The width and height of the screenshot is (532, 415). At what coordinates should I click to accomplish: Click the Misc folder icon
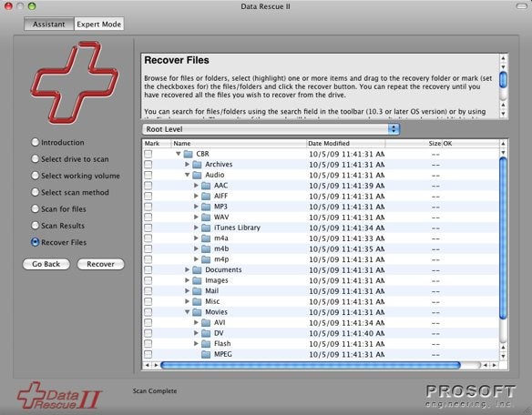pyautogui.click(x=197, y=302)
